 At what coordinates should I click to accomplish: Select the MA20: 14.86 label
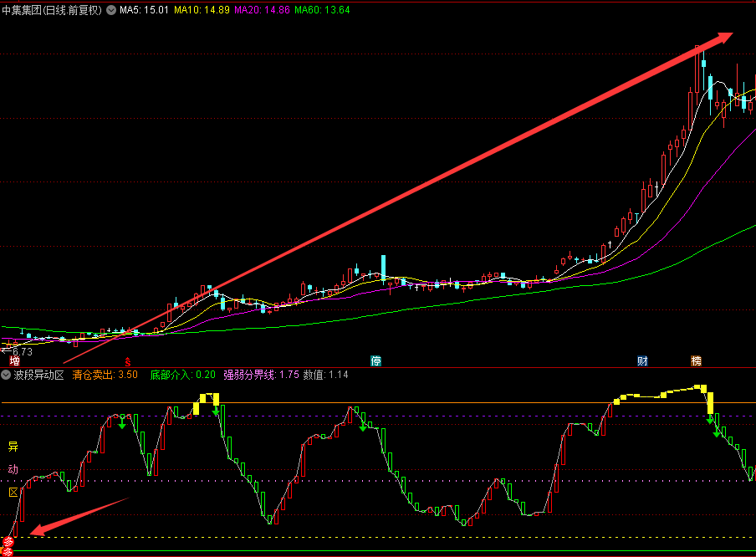263,10
